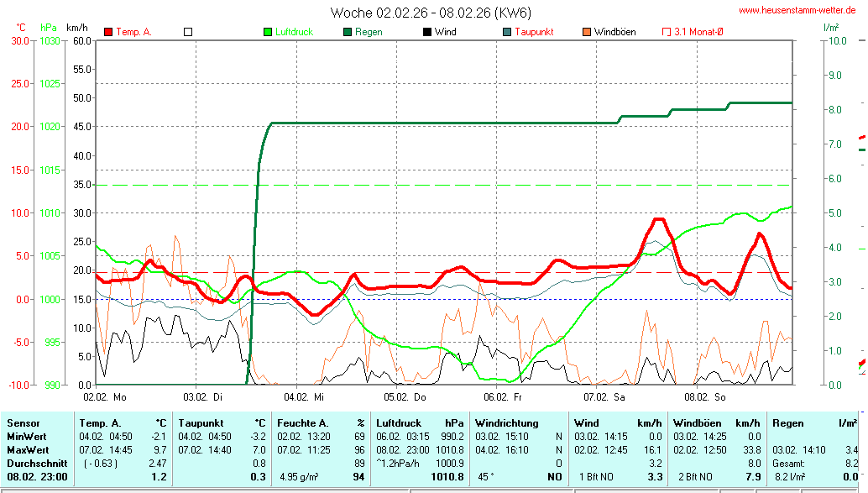Click the Durchschnitt row label

point(35,463)
